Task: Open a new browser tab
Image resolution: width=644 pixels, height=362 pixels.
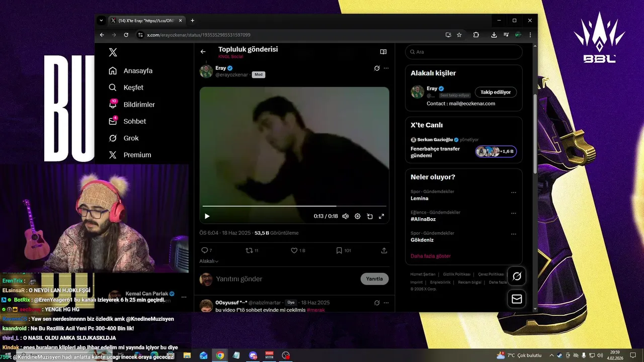Action: [x=192, y=21]
